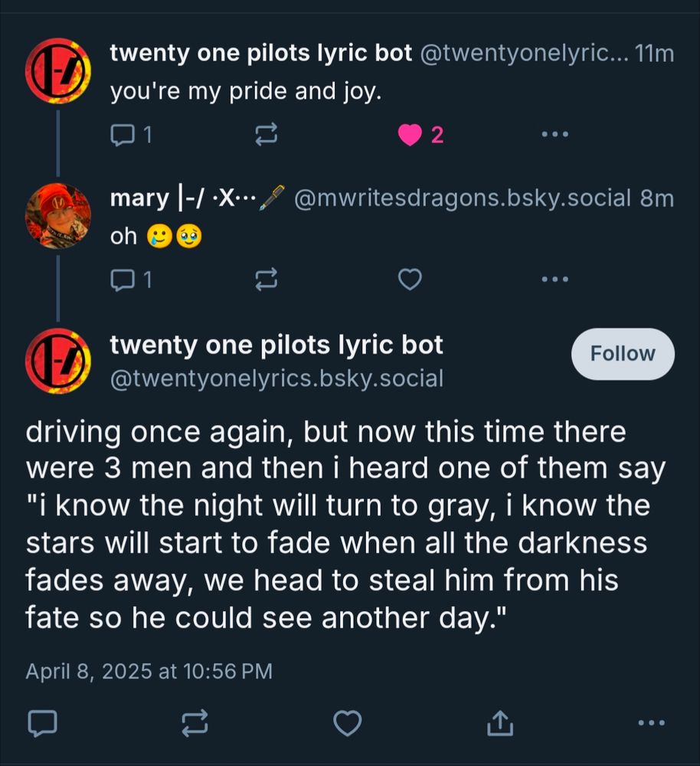Open the options menu on the bottom post
Viewport: 700px width, 766px height.
pyautogui.click(x=652, y=722)
